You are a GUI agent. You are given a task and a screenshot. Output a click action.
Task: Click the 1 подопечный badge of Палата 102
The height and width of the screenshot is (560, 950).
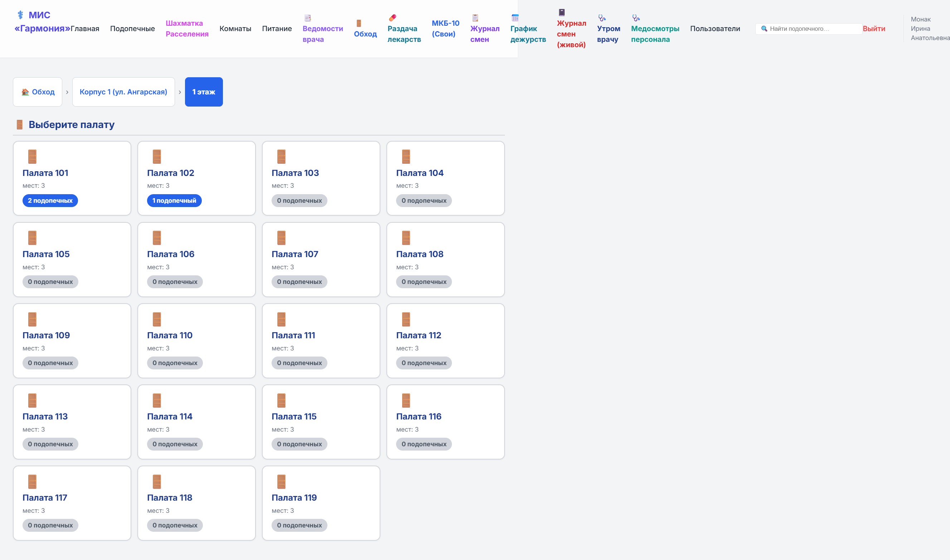[x=174, y=200]
